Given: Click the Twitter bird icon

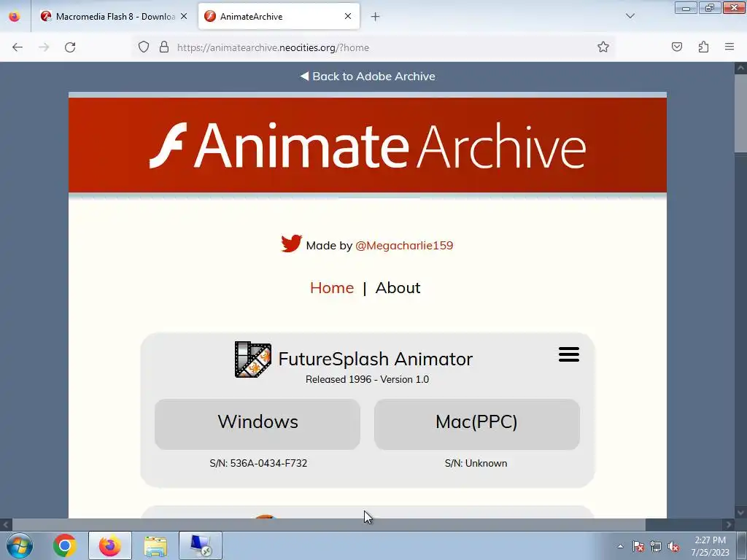Looking at the screenshot, I should (291, 244).
